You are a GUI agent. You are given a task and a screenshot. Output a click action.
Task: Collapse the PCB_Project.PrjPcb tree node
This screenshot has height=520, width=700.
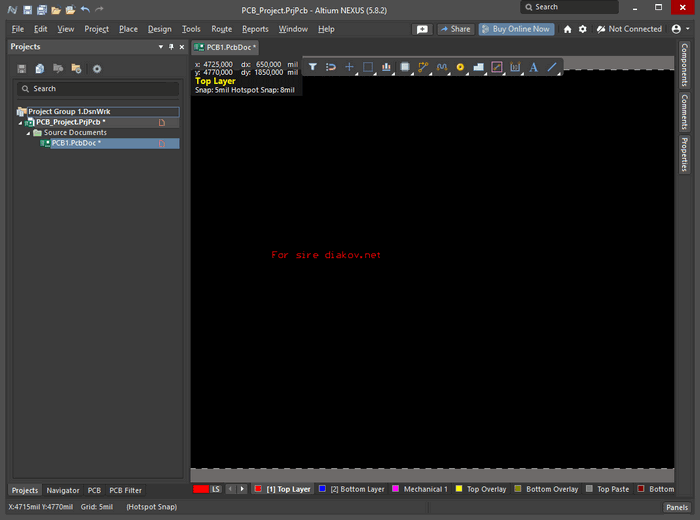(x=20, y=122)
